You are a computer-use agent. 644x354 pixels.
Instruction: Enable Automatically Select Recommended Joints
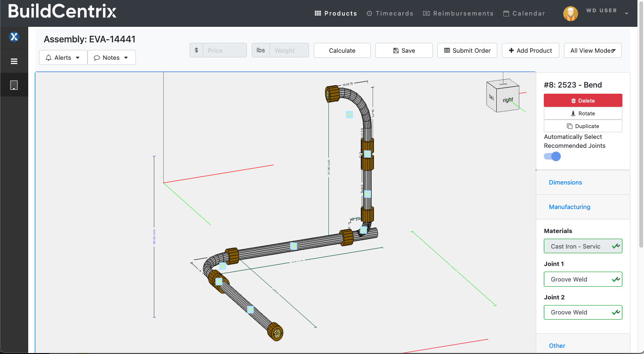tap(552, 156)
